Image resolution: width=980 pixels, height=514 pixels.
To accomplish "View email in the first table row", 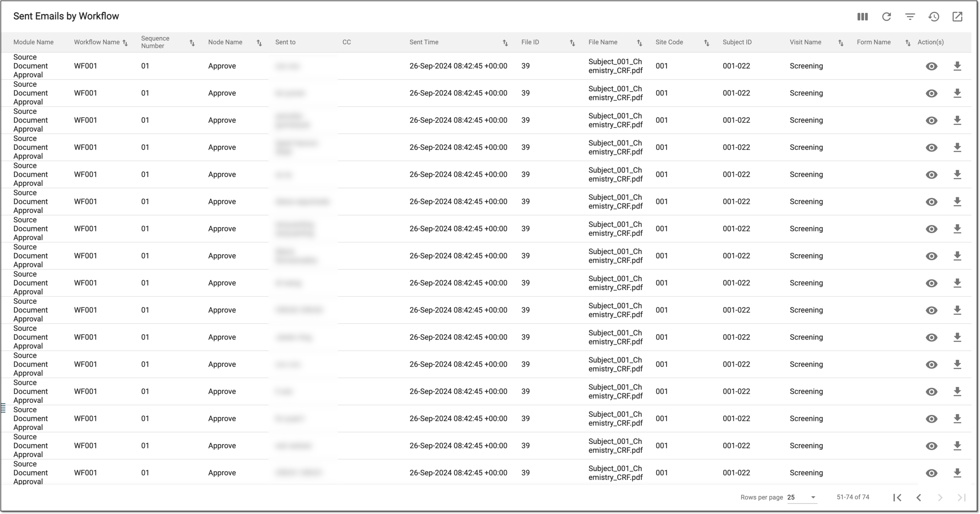I will click(931, 66).
